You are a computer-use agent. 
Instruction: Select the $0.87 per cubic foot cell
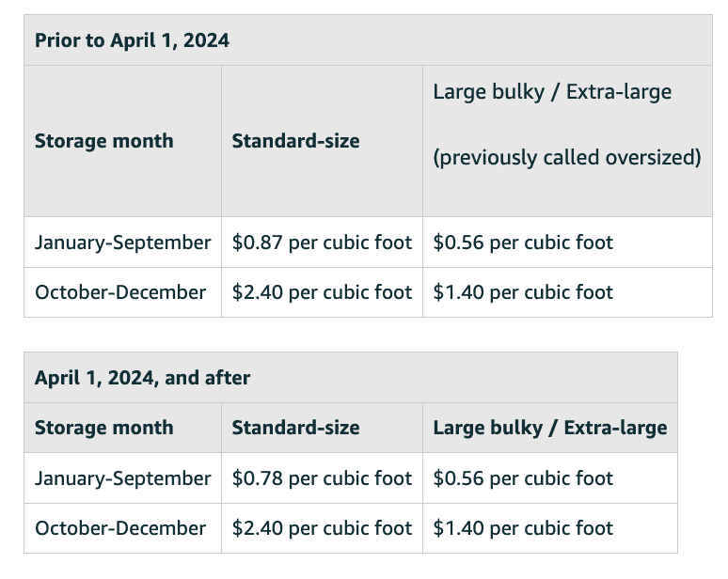click(x=322, y=243)
